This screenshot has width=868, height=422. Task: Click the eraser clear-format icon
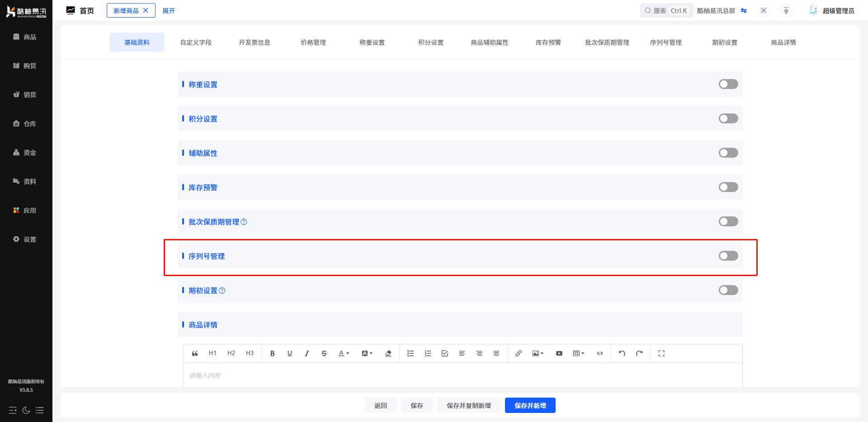[388, 353]
